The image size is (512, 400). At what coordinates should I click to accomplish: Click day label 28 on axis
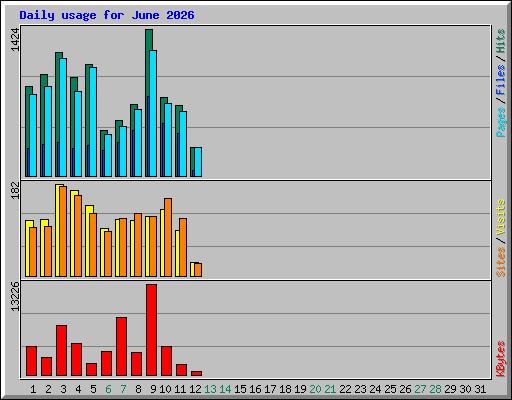tap(435, 389)
